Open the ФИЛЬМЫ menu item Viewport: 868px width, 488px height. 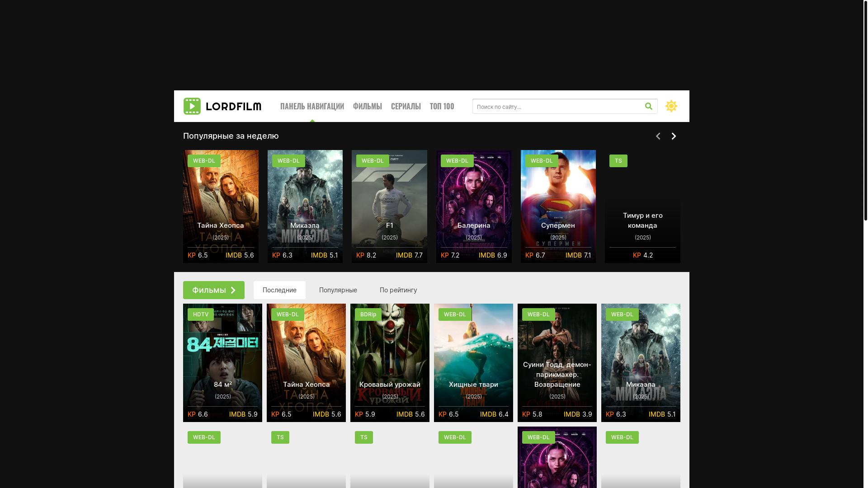pyautogui.click(x=368, y=106)
